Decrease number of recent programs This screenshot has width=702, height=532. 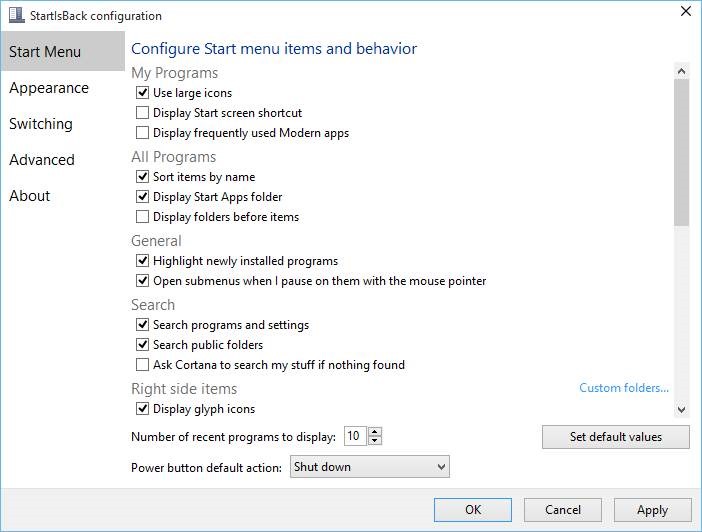pyautogui.click(x=375, y=441)
